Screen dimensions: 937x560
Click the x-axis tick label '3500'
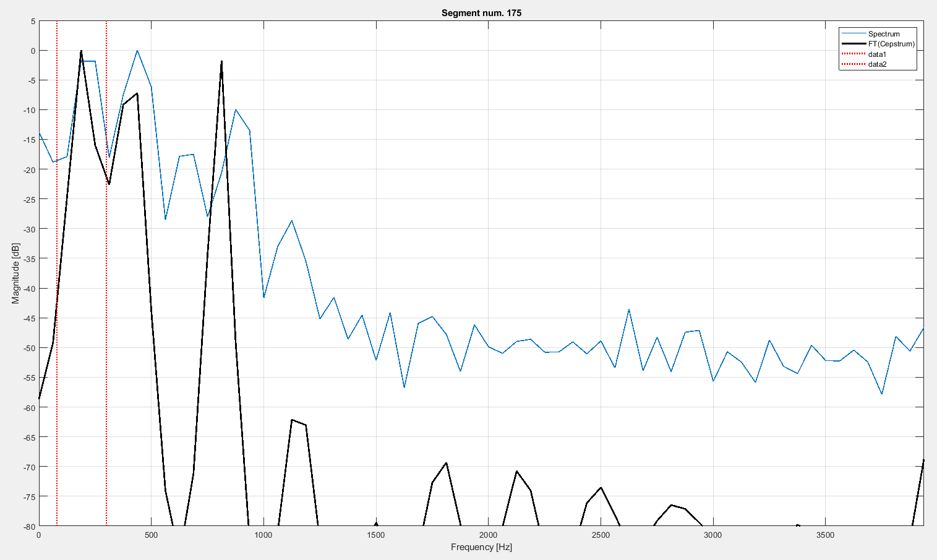(x=826, y=535)
